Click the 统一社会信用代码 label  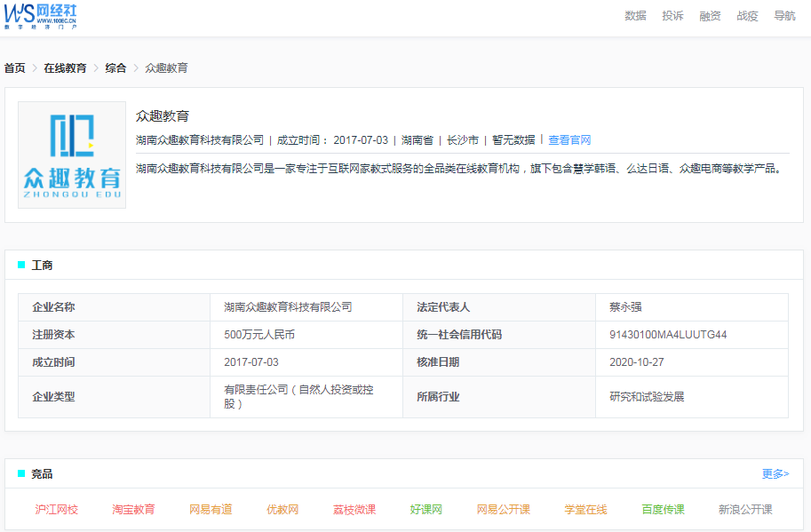[459, 335]
